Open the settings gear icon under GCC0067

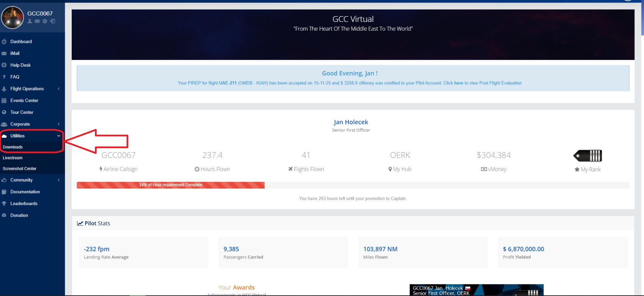coord(45,21)
